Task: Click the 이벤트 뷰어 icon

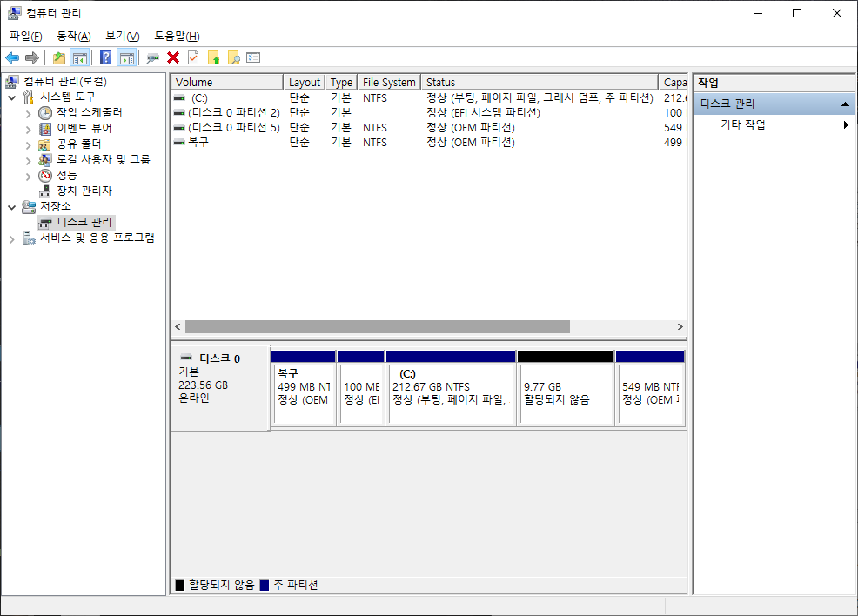Action: pyautogui.click(x=45, y=129)
